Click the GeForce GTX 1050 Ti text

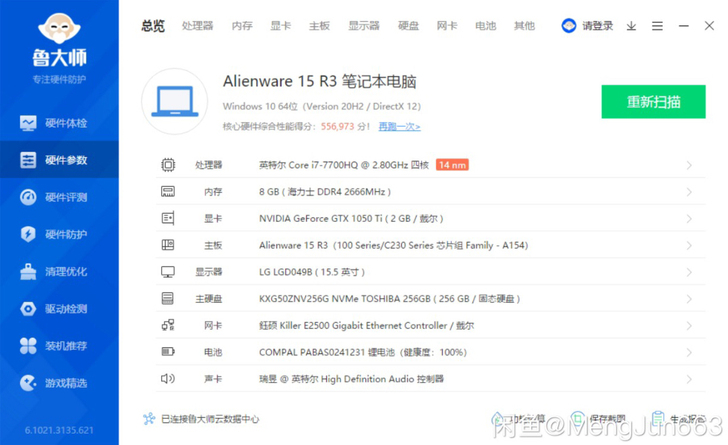(x=351, y=218)
